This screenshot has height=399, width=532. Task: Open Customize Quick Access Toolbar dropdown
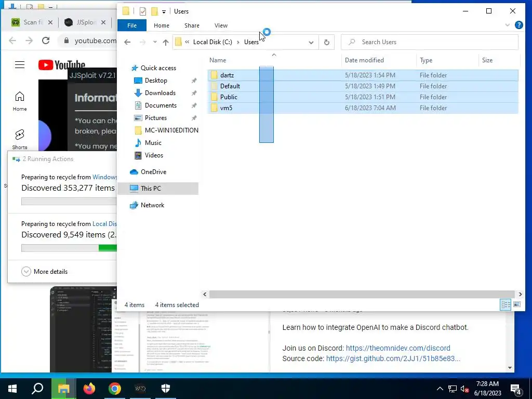tap(164, 12)
